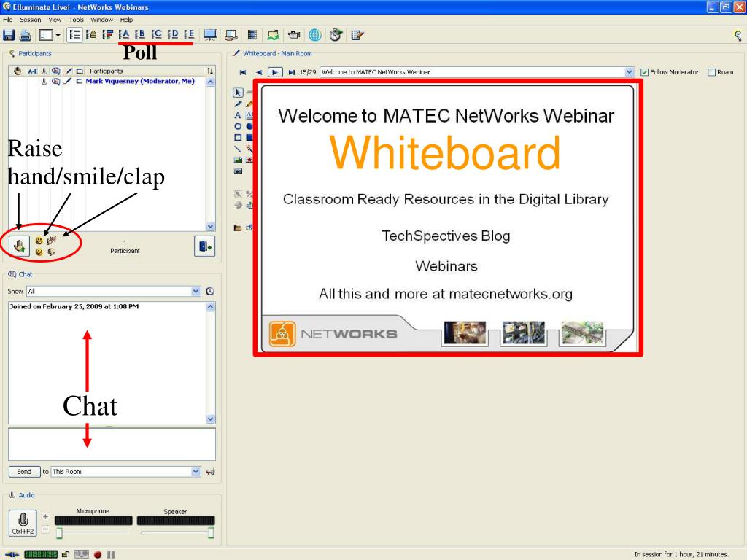Go to next whiteboard screen
The height and width of the screenshot is (560, 747).
[275, 72]
